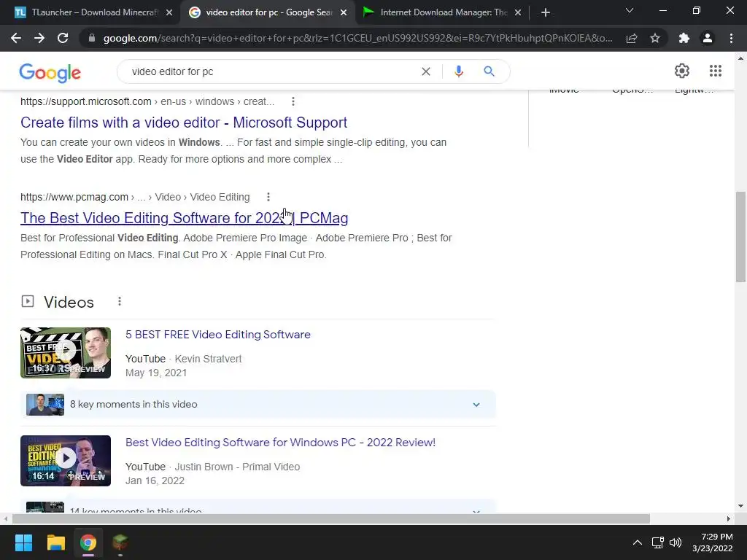Click the horizontal page scrollbar thumb
This screenshot has width=747, height=560.
pos(331,518)
